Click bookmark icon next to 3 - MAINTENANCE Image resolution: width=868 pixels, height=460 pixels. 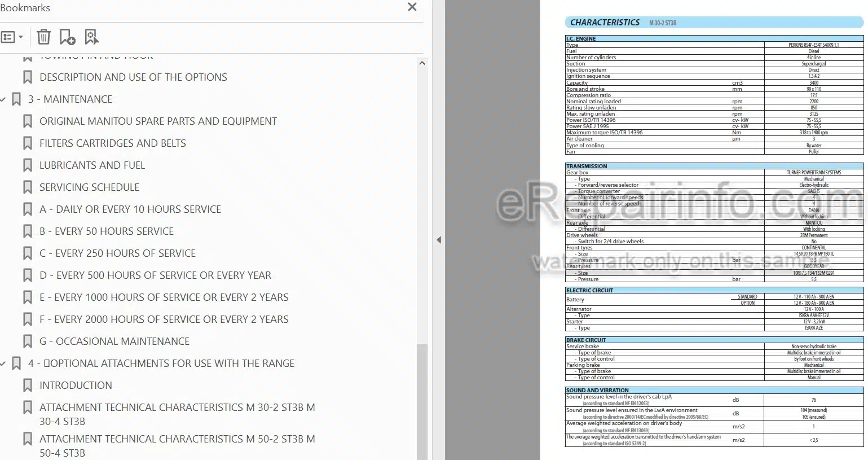tap(16, 99)
